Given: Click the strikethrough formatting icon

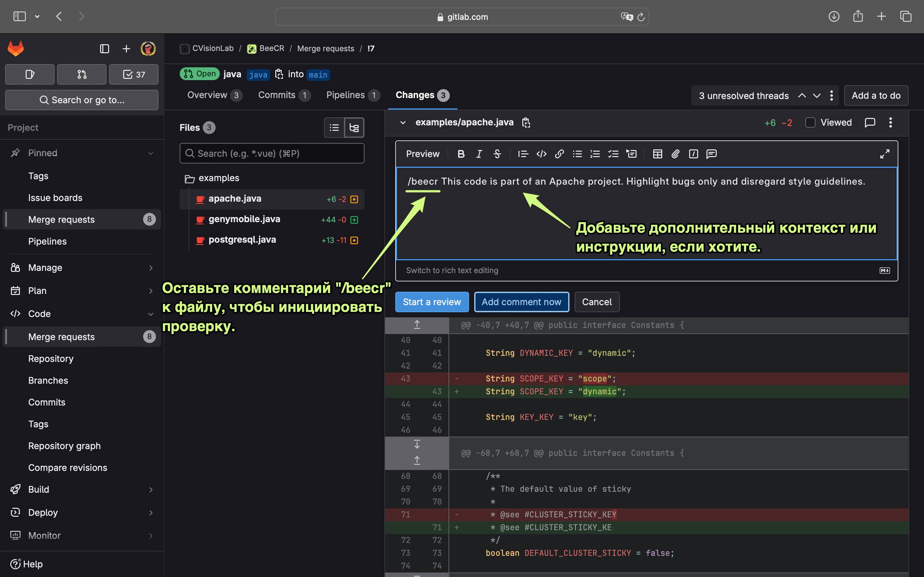Looking at the screenshot, I should pyautogui.click(x=497, y=154).
